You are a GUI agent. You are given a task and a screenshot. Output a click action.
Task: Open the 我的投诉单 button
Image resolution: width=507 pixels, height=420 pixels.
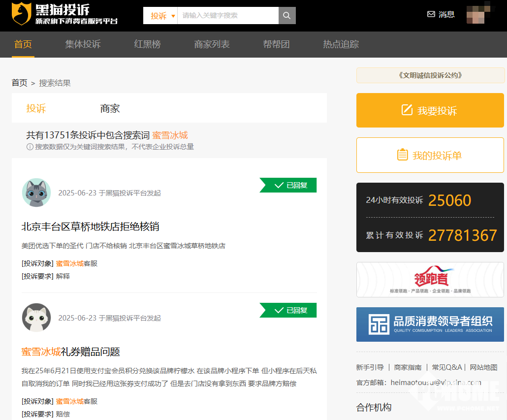(x=430, y=155)
